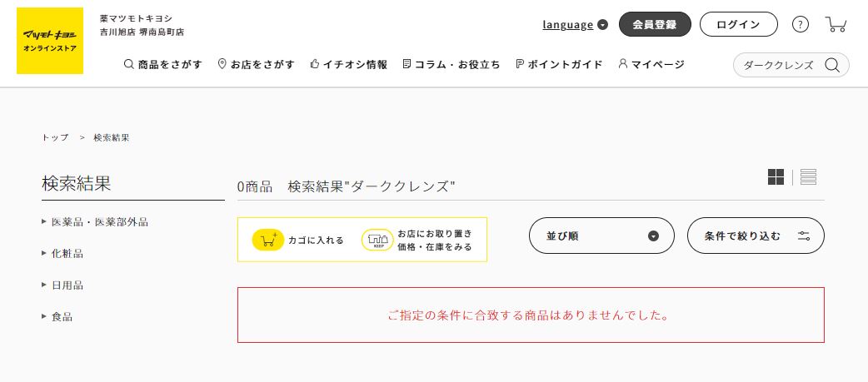Open the language dropdown
Viewport: 868px width, 382px height.
[x=575, y=24]
